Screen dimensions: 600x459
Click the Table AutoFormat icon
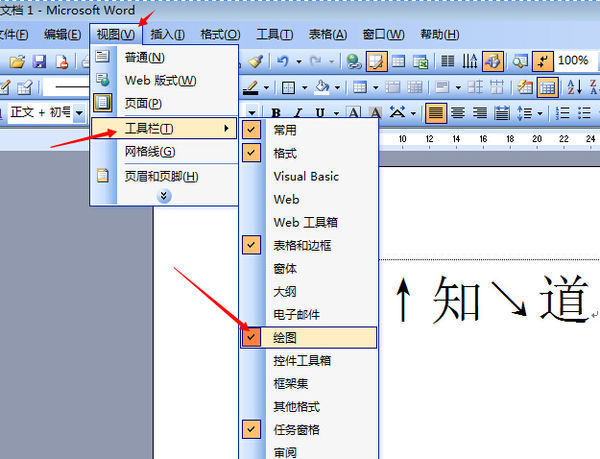(x=525, y=88)
